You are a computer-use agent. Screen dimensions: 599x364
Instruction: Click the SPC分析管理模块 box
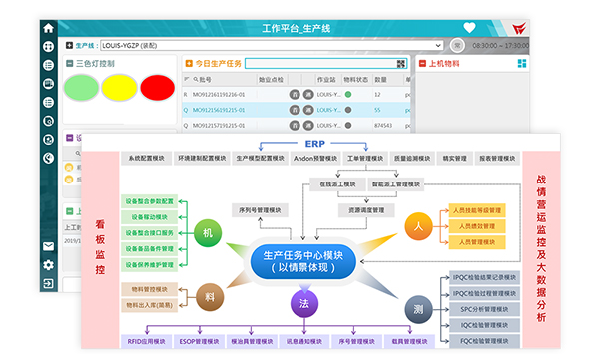485,309
